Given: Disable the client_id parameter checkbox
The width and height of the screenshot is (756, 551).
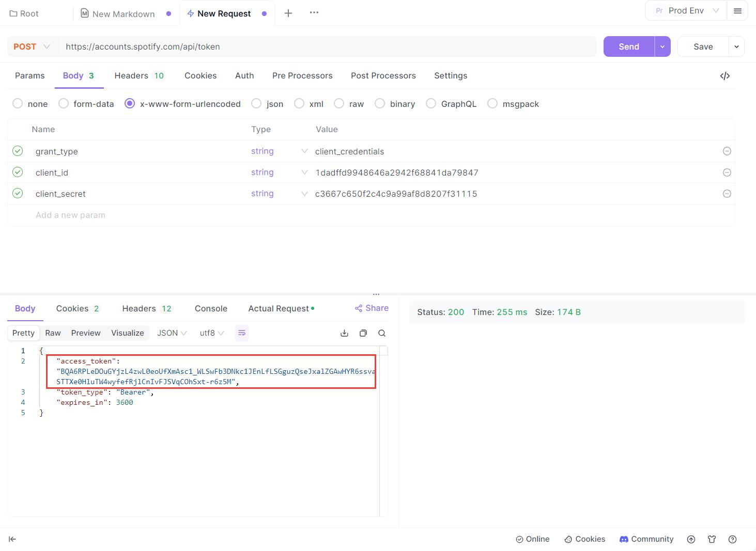Looking at the screenshot, I should [18, 172].
